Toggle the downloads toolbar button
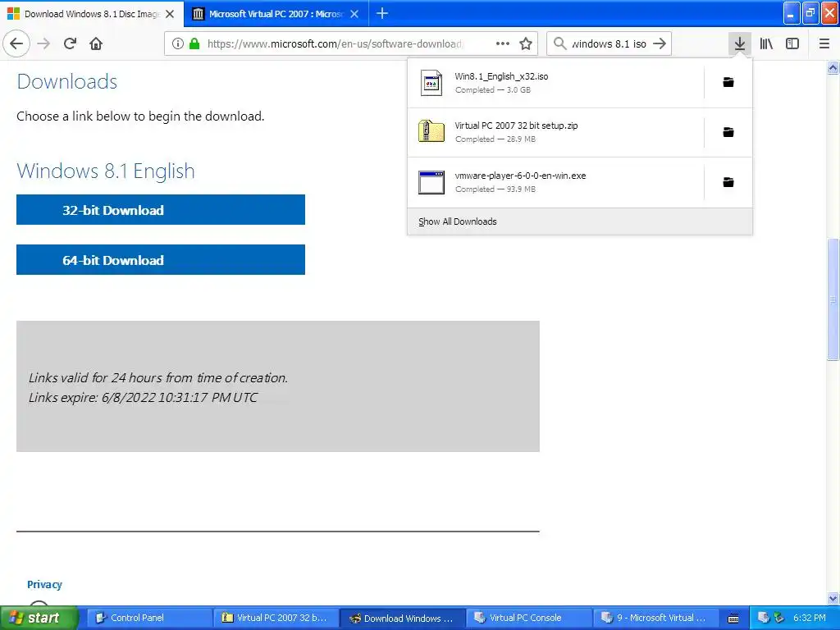The width and height of the screenshot is (840, 630). (740, 43)
